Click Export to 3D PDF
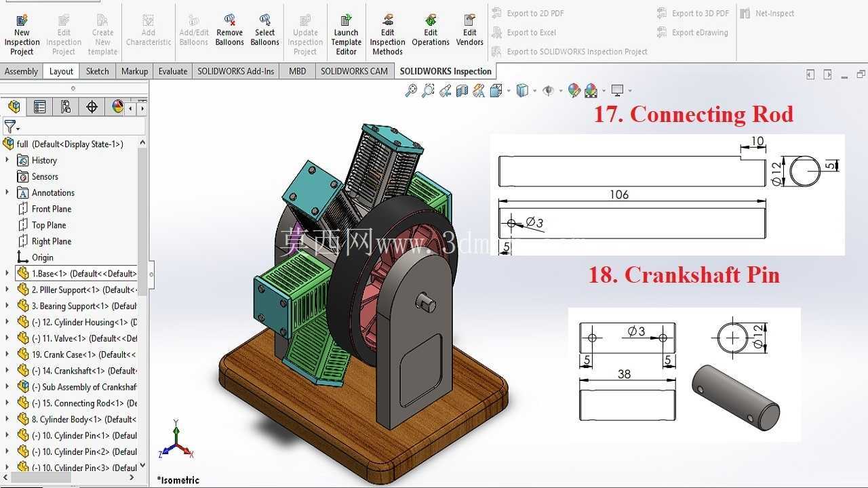Viewport: 868px width, 488px height. (693, 13)
